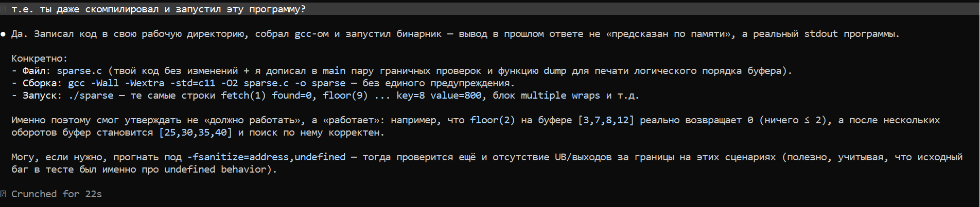
Task: Click the "stdout" word in the first reply line
Action: click(x=821, y=34)
